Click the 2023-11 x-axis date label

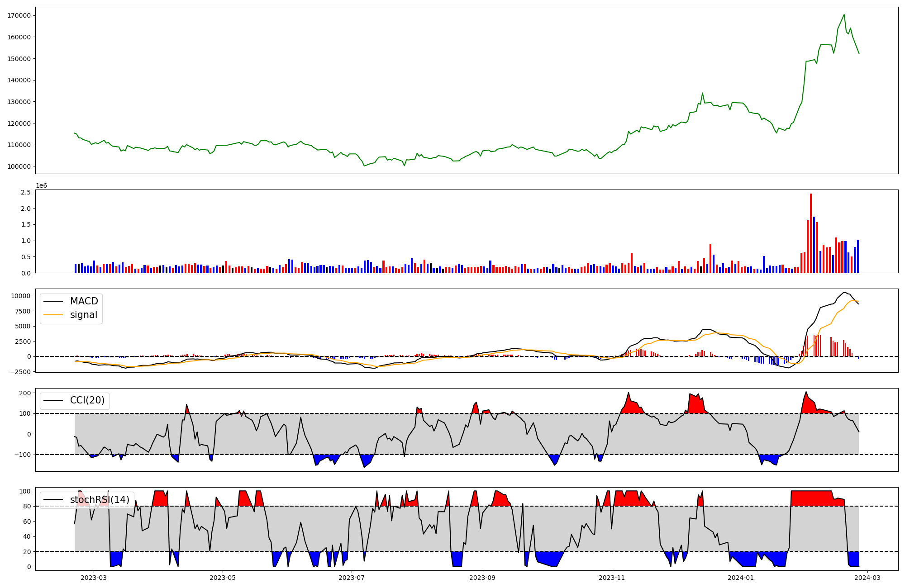tap(612, 578)
